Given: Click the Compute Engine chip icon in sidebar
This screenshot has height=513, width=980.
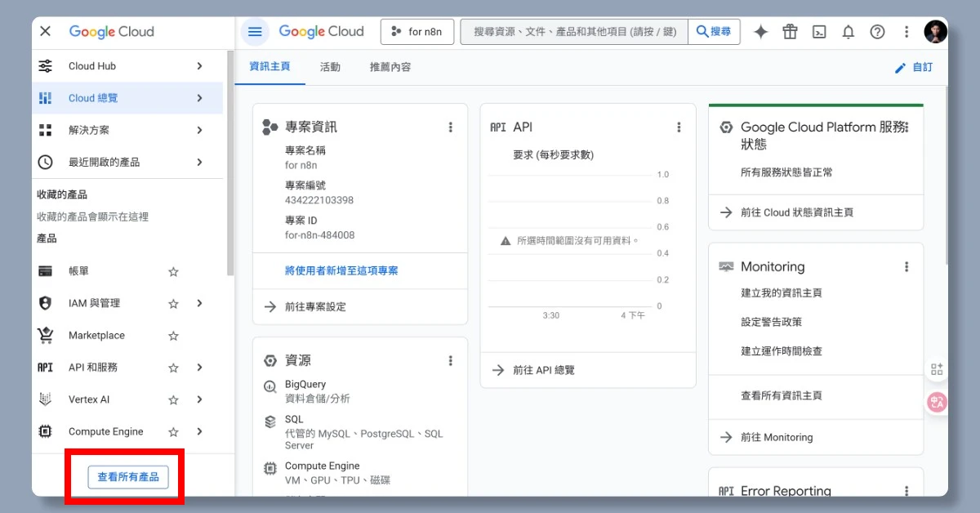Looking at the screenshot, I should pyautogui.click(x=46, y=431).
